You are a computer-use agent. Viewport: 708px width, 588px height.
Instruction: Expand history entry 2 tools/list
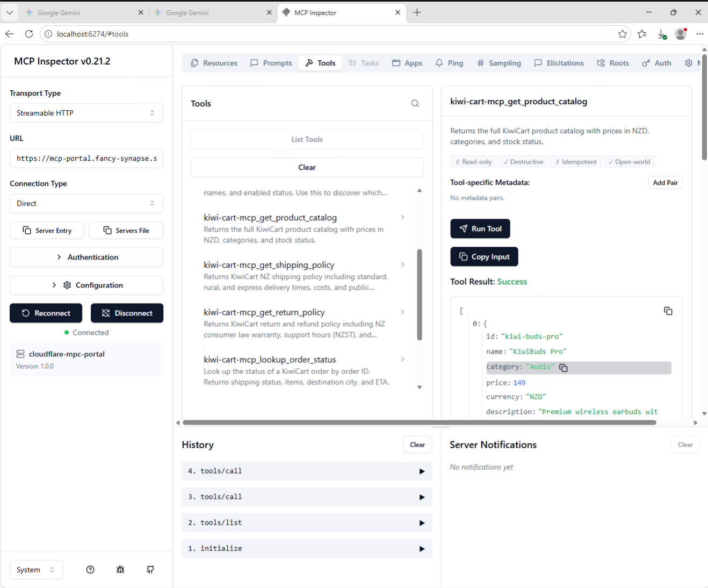(x=307, y=523)
